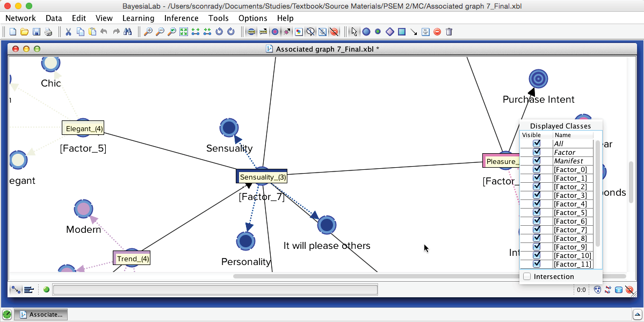Screen dimensions: 644x322
Task: Click the horizontal scrollbar of the graph
Action: (429, 276)
